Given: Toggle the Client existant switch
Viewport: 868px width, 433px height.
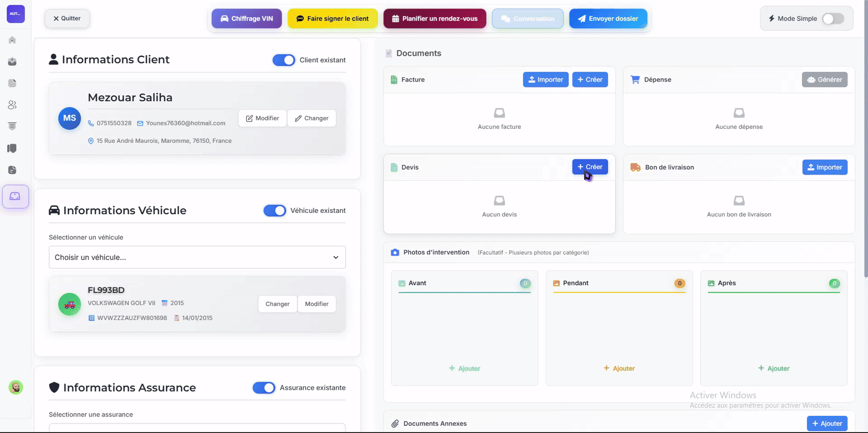Looking at the screenshot, I should pyautogui.click(x=284, y=60).
